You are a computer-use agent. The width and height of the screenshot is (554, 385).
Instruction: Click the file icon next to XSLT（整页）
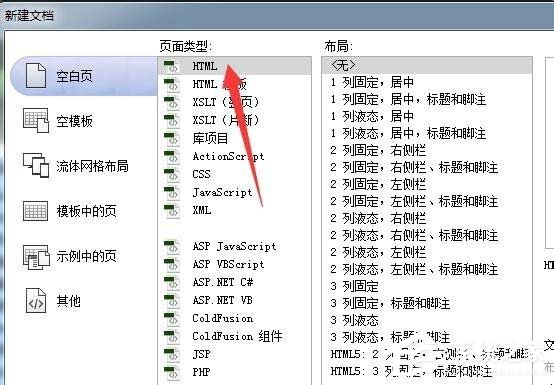pos(172,102)
